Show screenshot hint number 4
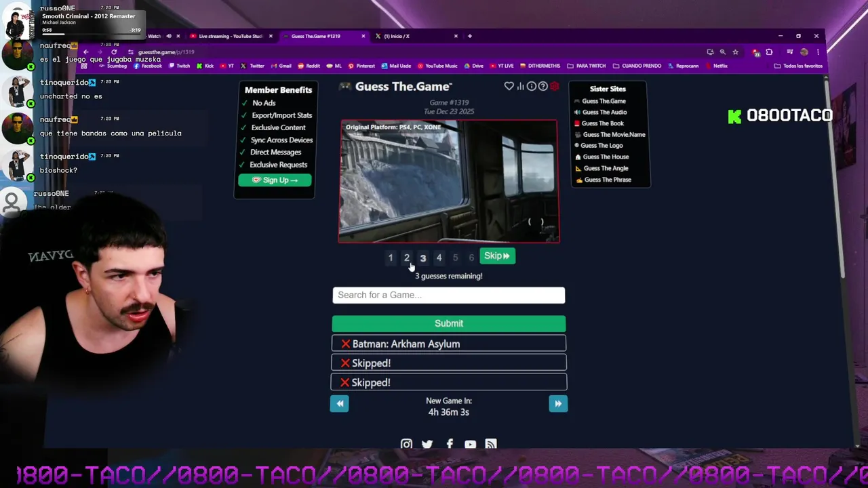The width and height of the screenshot is (868, 488). pyautogui.click(x=439, y=258)
